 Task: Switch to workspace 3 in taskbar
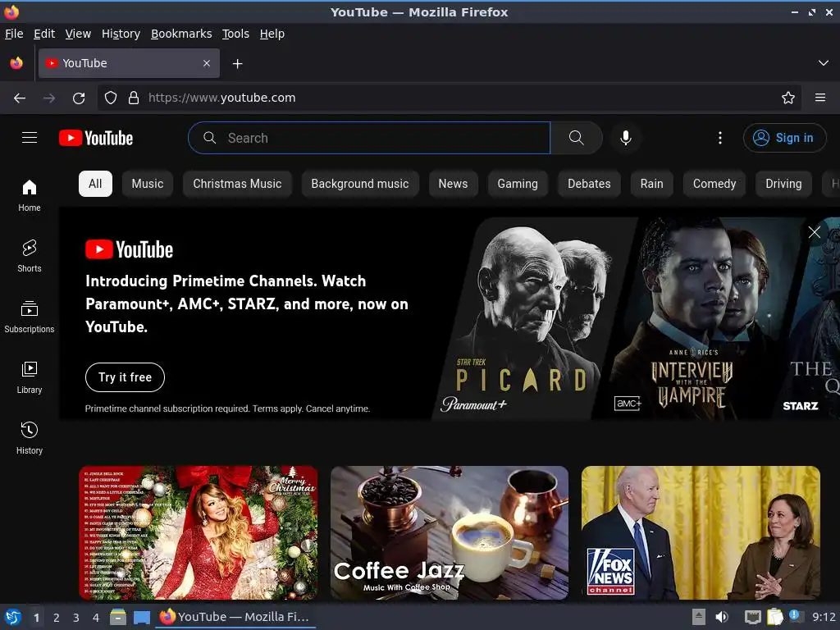[76, 618]
